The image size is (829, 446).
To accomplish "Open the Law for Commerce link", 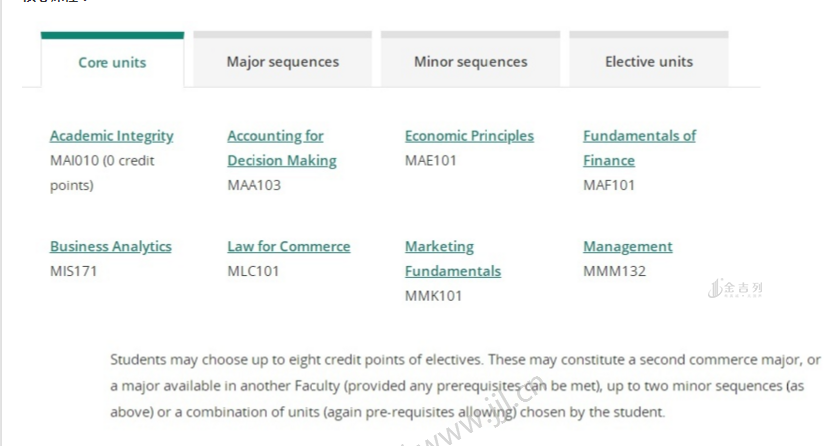I will click(x=288, y=246).
